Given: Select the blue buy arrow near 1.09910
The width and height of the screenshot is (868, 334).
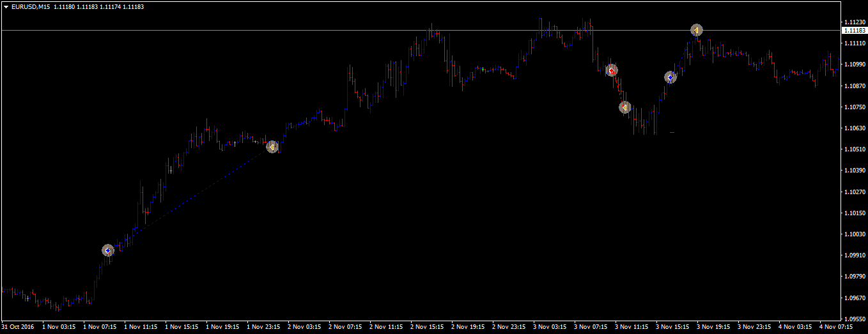Looking at the screenshot, I should pyautogui.click(x=108, y=251).
